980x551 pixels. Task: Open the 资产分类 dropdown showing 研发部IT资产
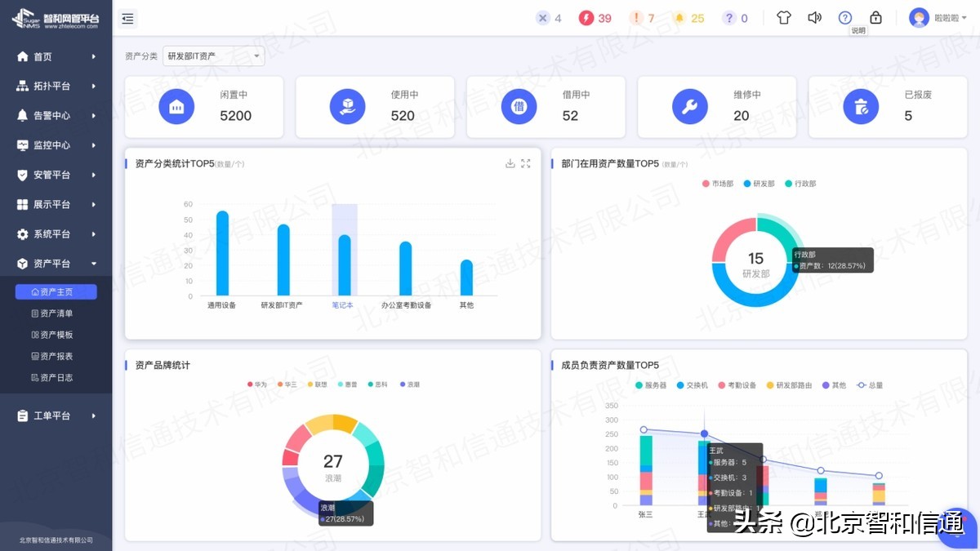pyautogui.click(x=212, y=56)
